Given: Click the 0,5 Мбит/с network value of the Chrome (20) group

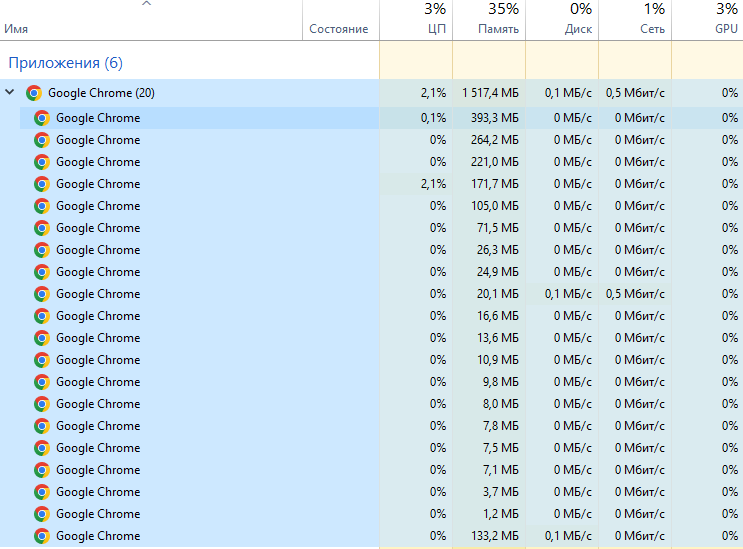Looking at the screenshot, I should click(x=635, y=93).
